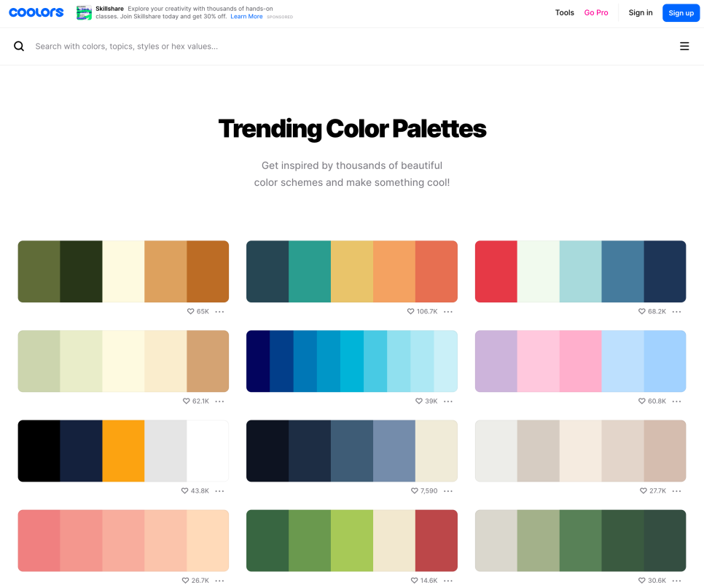
Task: Follow the Learn More link
Action: click(246, 17)
